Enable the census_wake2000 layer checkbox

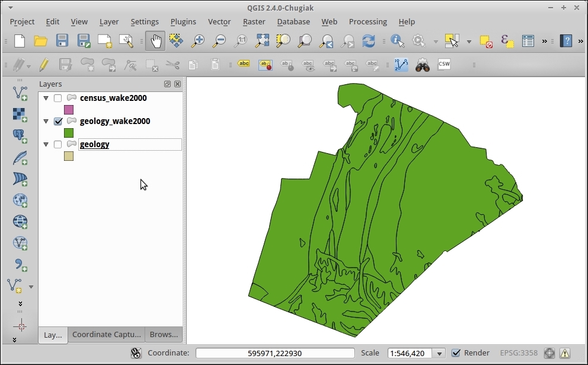(x=58, y=98)
